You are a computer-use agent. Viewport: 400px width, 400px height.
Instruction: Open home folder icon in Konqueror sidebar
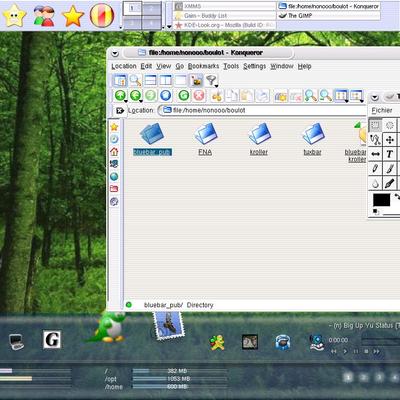pos(114,152)
